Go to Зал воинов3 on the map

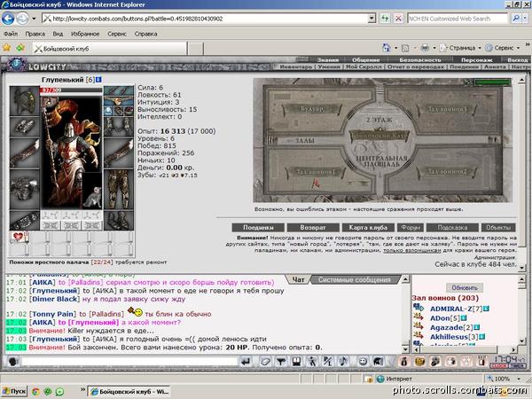tap(446, 109)
